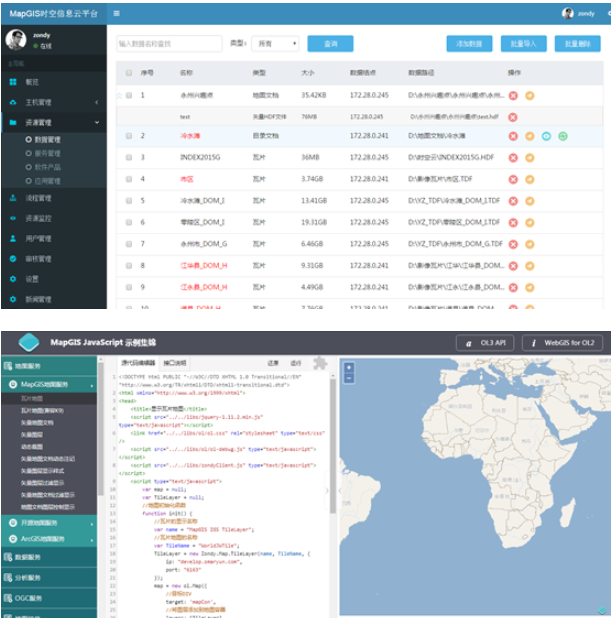The image size is (613, 618).
Task: Edit INDEX2015G with its orange icon
Action: (x=529, y=158)
